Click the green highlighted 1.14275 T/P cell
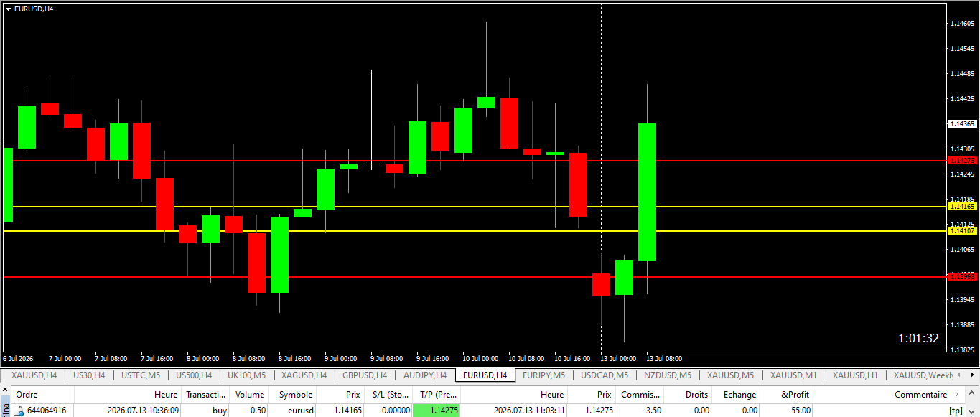The height and width of the screenshot is (417, 980). 437,411
